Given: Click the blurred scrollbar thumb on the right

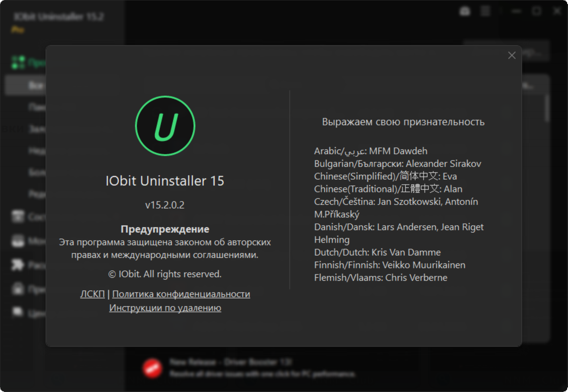Looking at the screenshot, I should (547, 108).
